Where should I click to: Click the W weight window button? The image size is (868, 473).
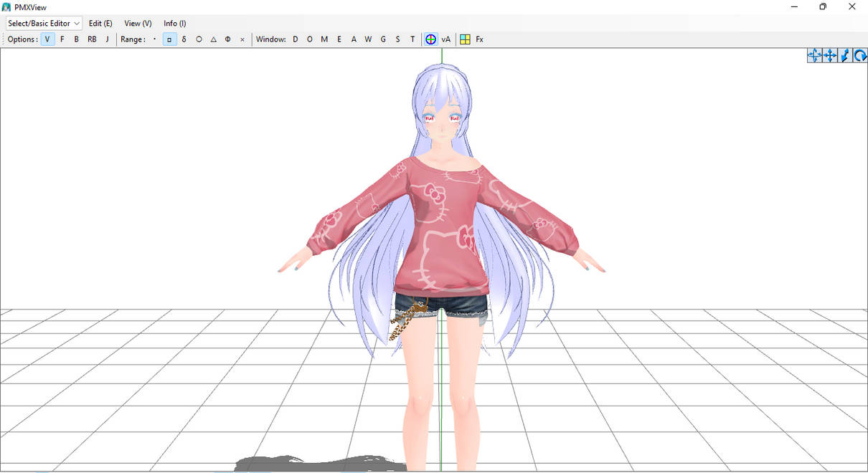(x=368, y=39)
